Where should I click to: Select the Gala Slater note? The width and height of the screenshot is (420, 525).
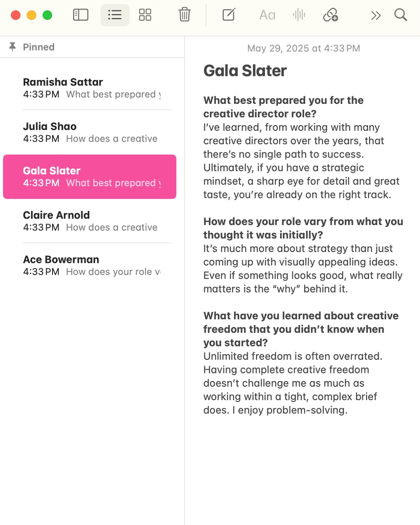click(x=89, y=177)
